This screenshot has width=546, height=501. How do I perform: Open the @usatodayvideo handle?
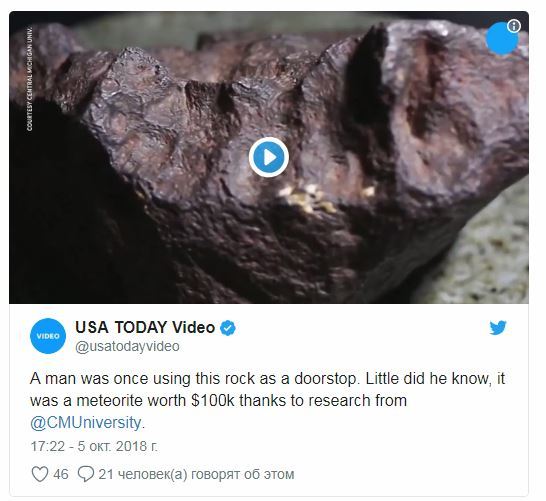point(127,346)
